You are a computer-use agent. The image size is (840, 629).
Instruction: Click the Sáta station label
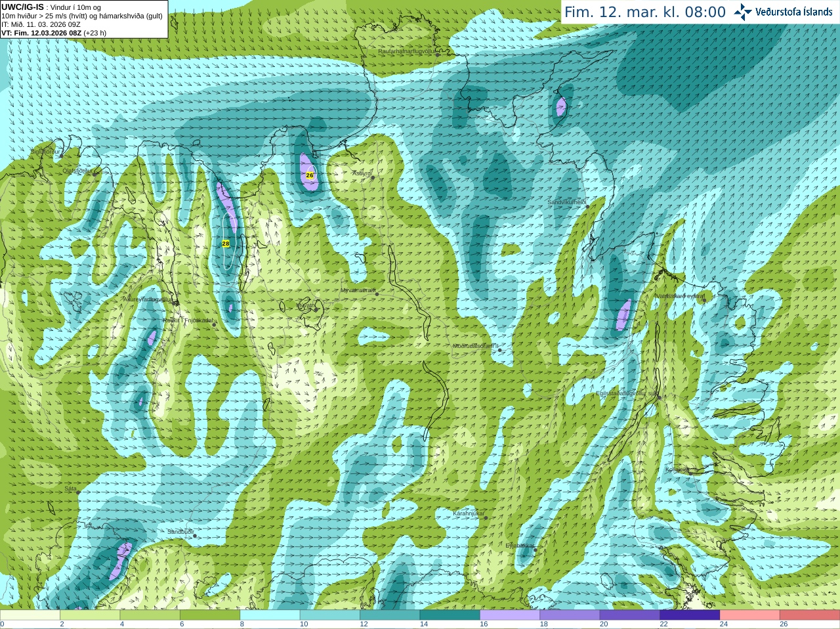tap(70, 488)
